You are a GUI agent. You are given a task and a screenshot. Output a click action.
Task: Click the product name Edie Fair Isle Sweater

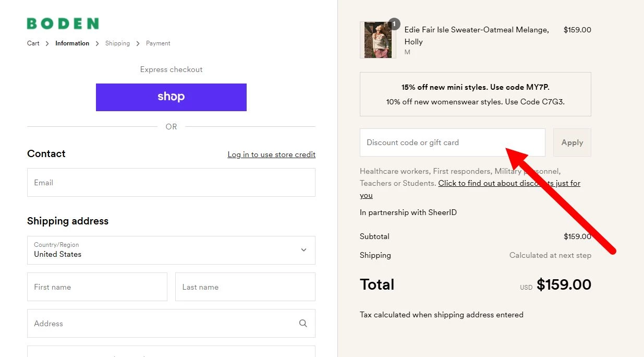(x=477, y=35)
